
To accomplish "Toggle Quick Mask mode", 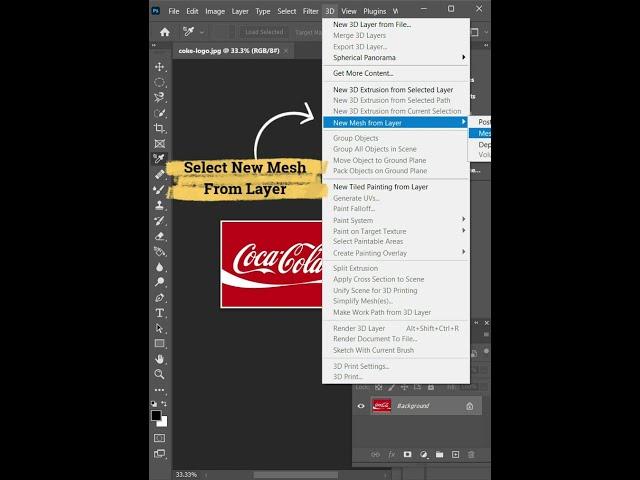I will [159, 438].
